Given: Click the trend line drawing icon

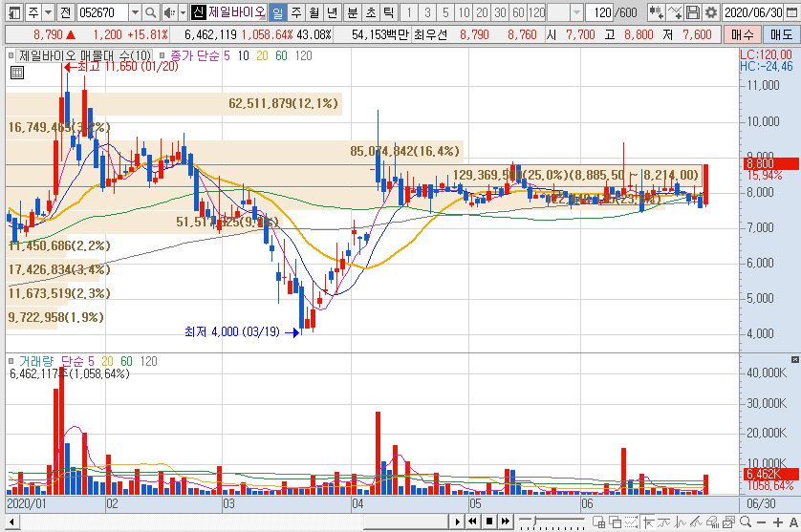Looking at the screenshot, I should [664, 521].
